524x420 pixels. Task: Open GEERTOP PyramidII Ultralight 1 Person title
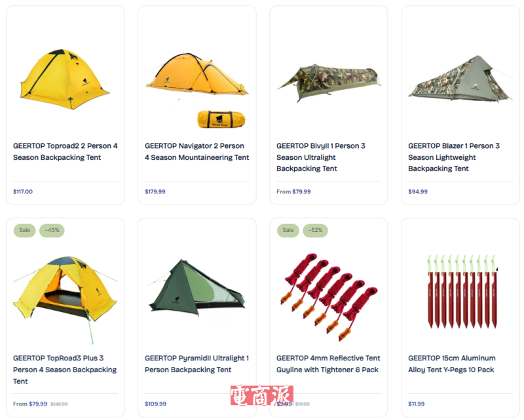[x=197, y=364]
